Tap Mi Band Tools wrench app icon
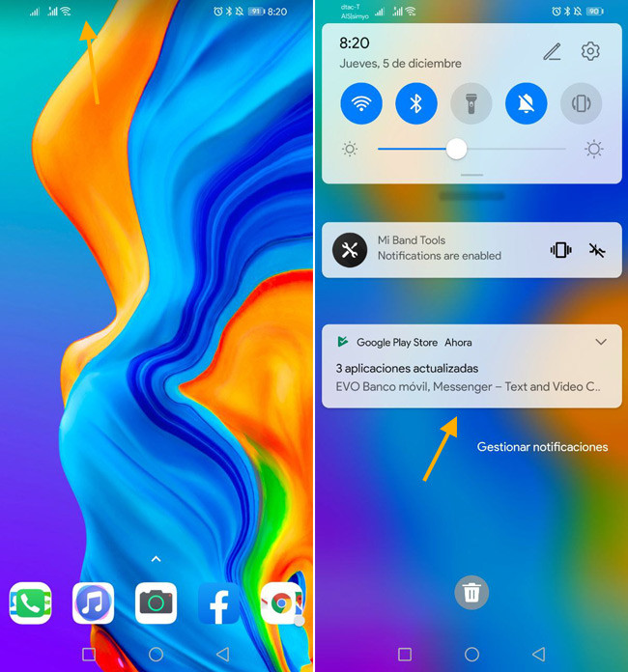This screenshot has width=628, height=672. [350, 250]
